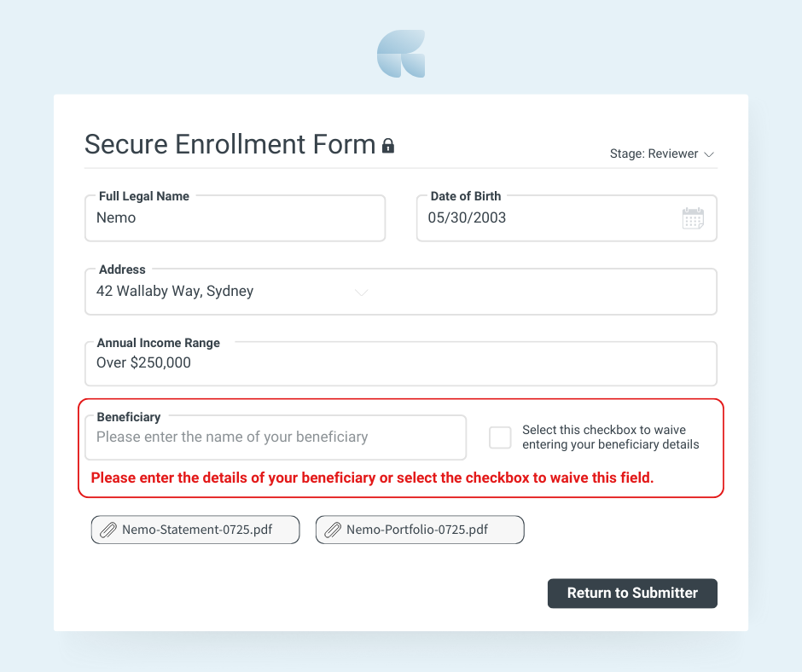Click the Secure Enrollment Form heading
Viewport: 802px width, 672px height.
(x=230, y=144)
